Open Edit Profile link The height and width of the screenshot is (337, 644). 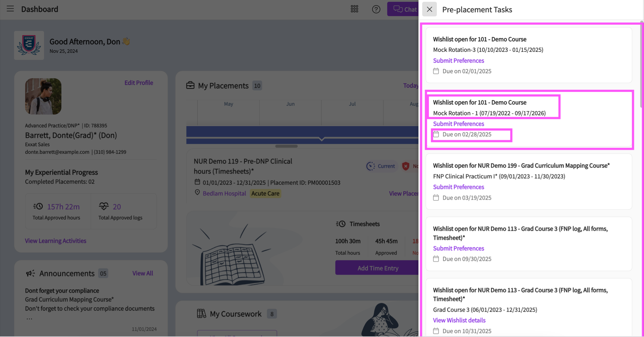(138, 83)
